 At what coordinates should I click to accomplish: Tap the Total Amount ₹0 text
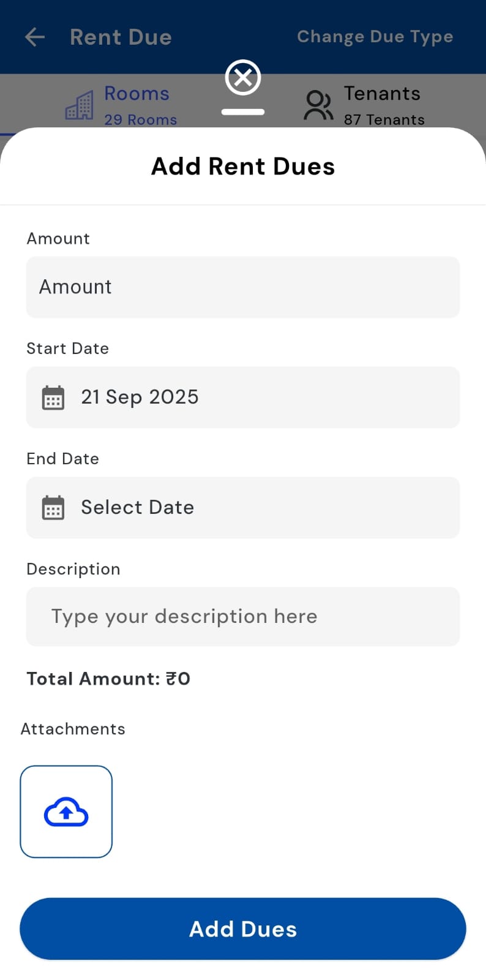(x=108, y=679)
